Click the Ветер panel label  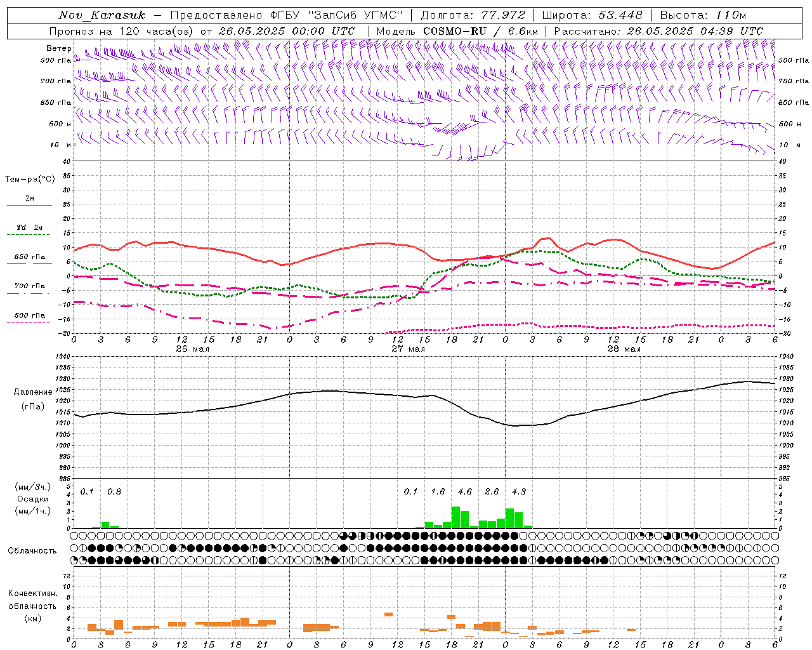coord(58,48)
